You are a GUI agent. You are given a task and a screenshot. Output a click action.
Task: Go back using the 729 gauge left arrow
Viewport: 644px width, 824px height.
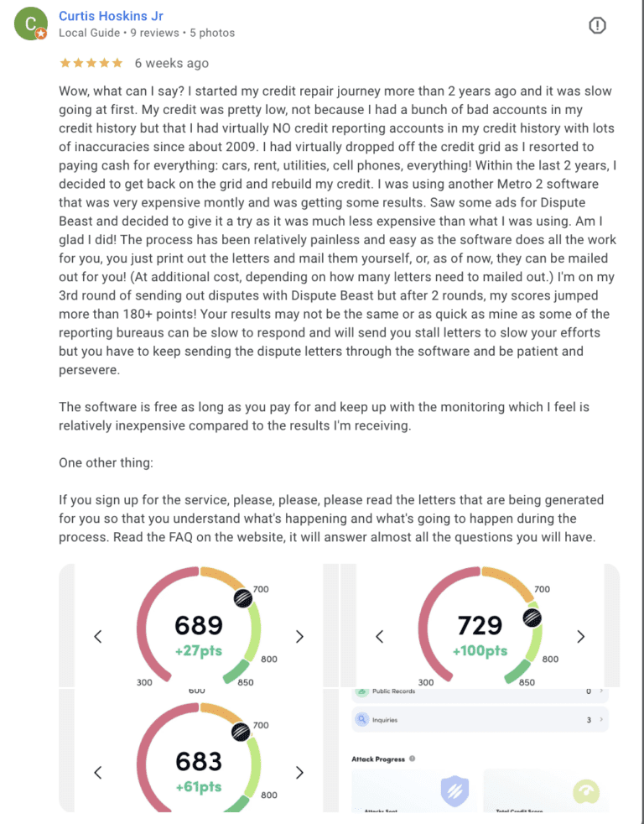click(x=379, y=636)
